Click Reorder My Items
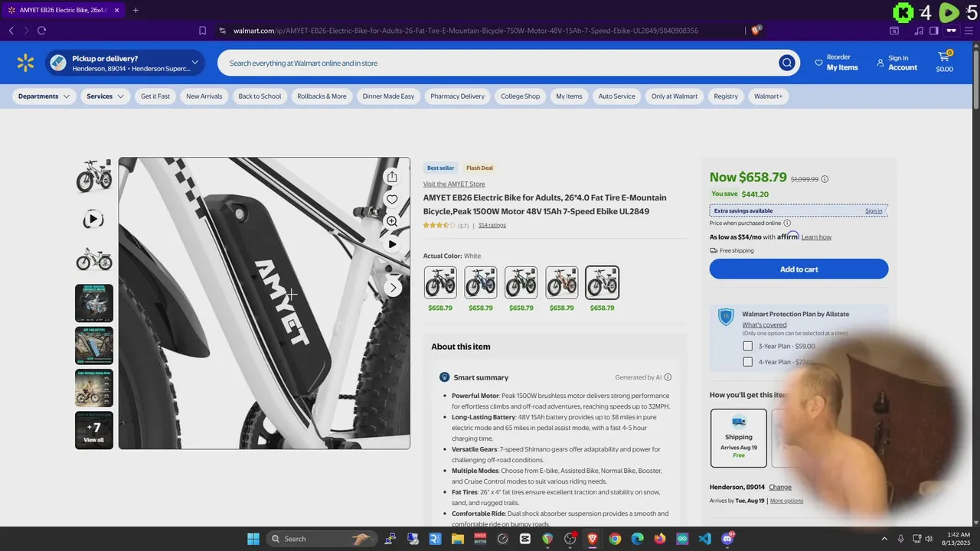 click(836, 63)
